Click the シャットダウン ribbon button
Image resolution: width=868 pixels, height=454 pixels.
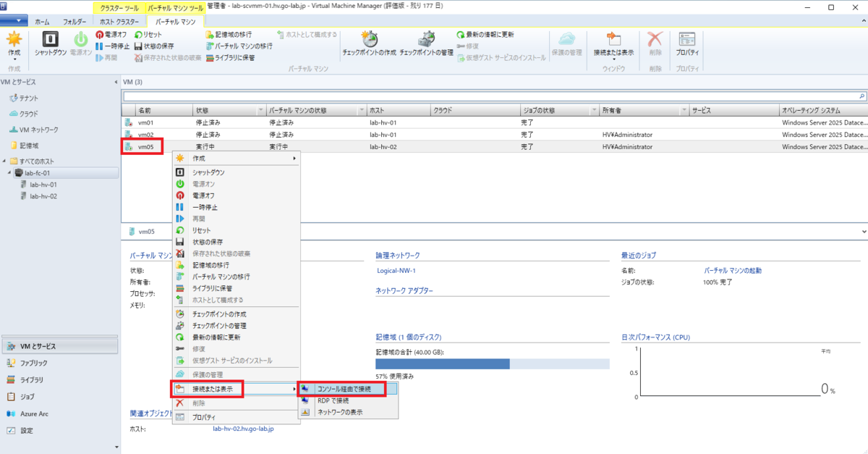click(x=51, y=43)
